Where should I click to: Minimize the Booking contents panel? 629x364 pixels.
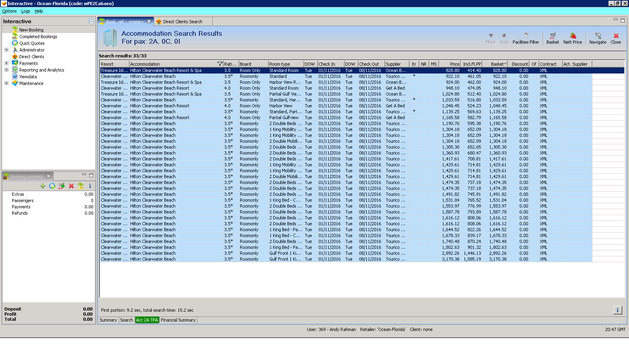[84, 175]
